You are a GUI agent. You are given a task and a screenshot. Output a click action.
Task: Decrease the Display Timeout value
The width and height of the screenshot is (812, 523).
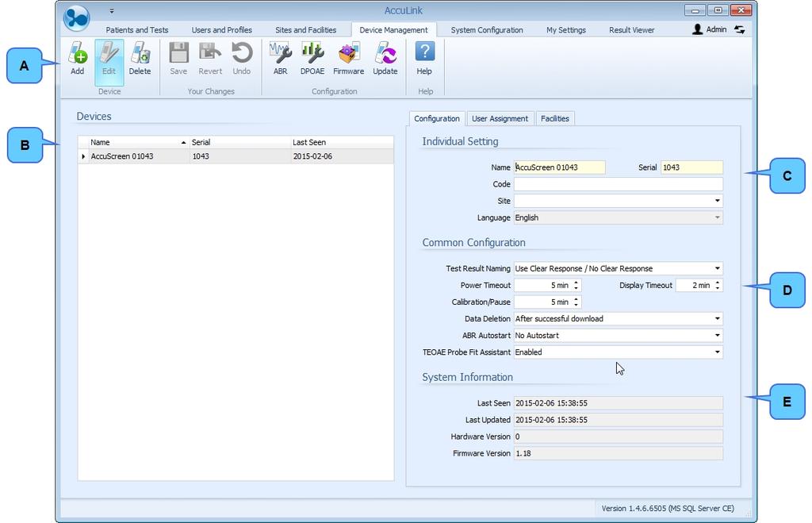point(717,288)
